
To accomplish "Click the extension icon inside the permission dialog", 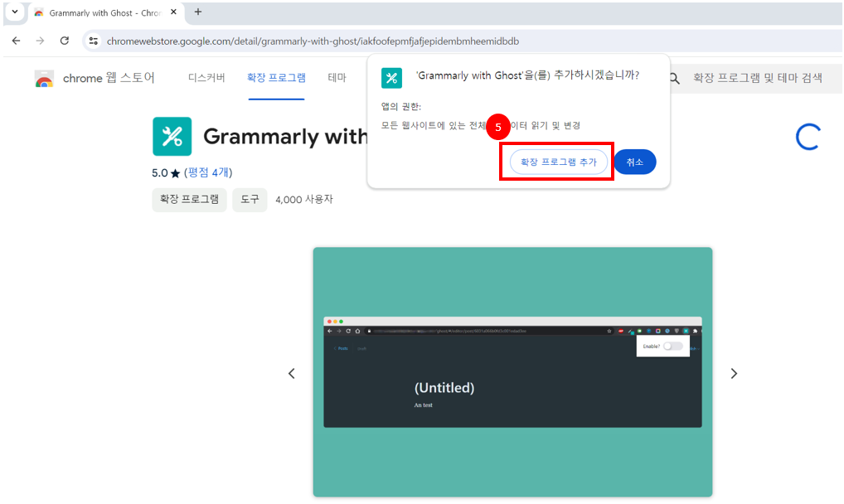I will pyautogui.click(x=391, y=78).
